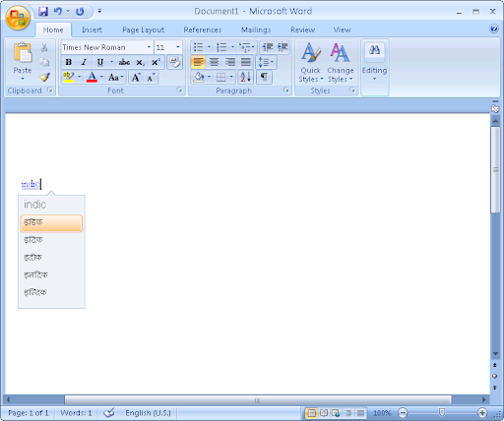Screen dimensions: 504x421
Task: Open font color dropdown arrow
Action: [x=101, y=78]
